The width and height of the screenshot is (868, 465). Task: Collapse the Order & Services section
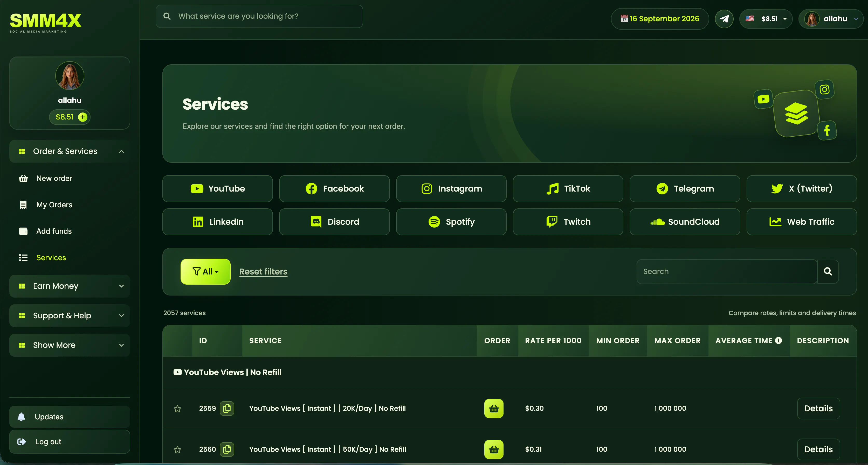coord(70,152)
